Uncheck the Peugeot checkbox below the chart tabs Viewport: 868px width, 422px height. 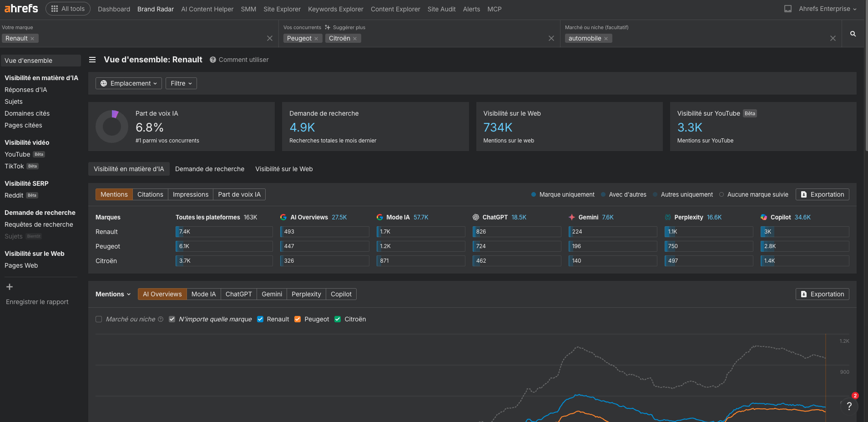[298, 319]
